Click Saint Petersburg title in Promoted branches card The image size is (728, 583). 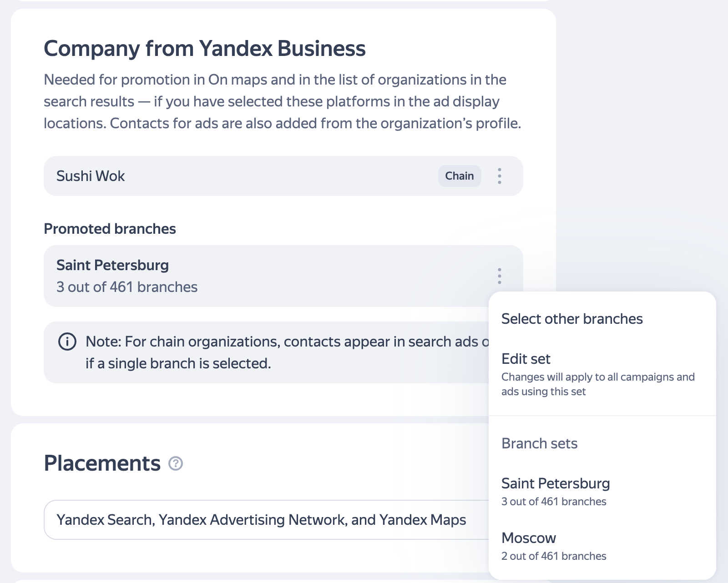click(x=112, y=265)
